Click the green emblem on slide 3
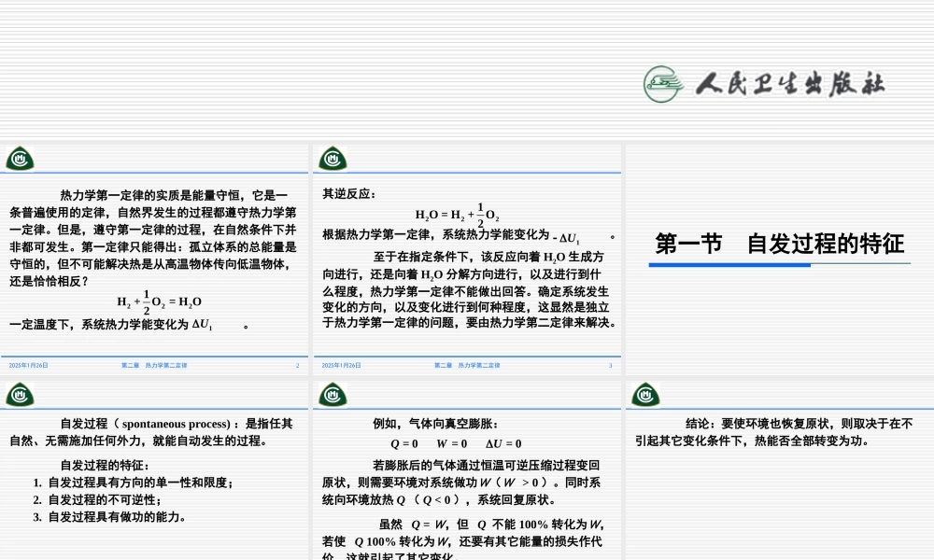The width and height of the screenshot is (934, 560). click(333, 158)
